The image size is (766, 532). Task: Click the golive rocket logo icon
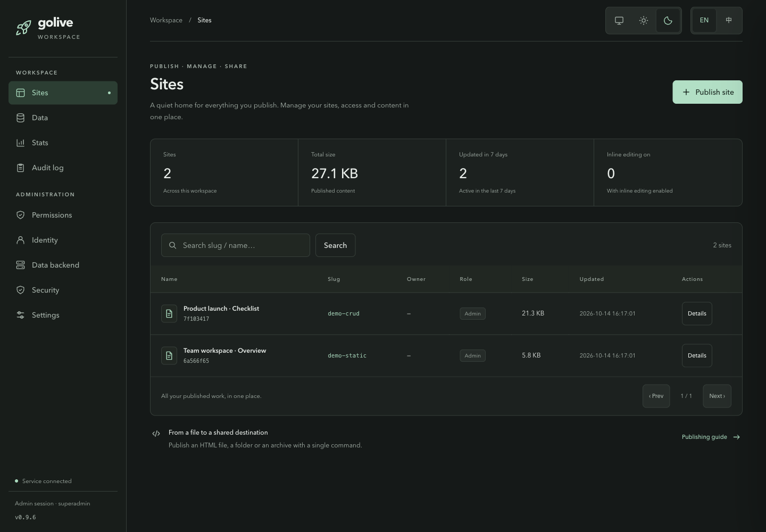point(23,28)
